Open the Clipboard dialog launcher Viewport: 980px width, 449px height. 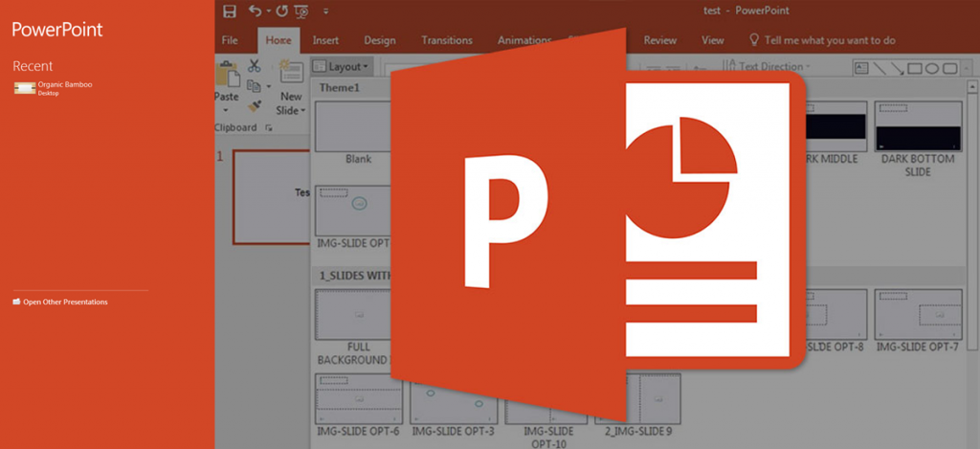[x=269, y=127]
